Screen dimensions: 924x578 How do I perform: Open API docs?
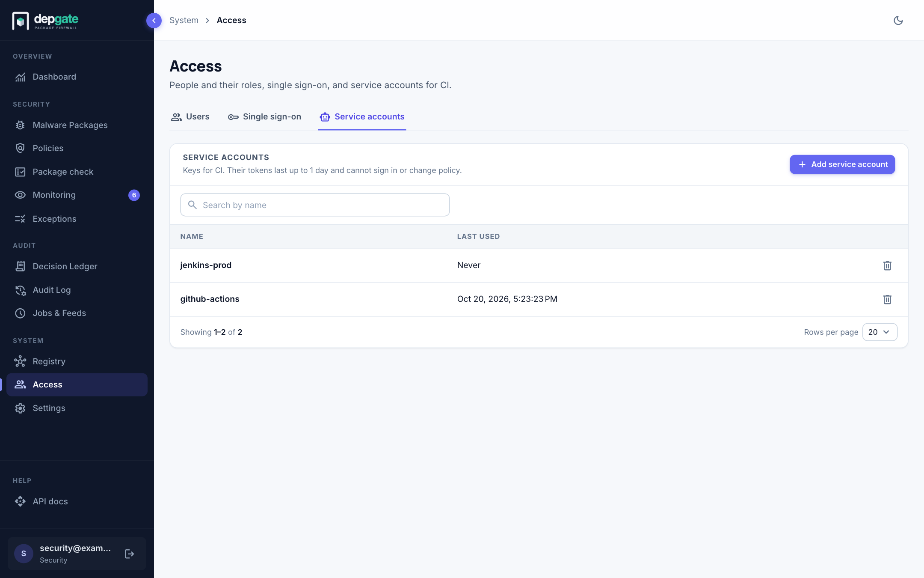(x=77, y=501)
